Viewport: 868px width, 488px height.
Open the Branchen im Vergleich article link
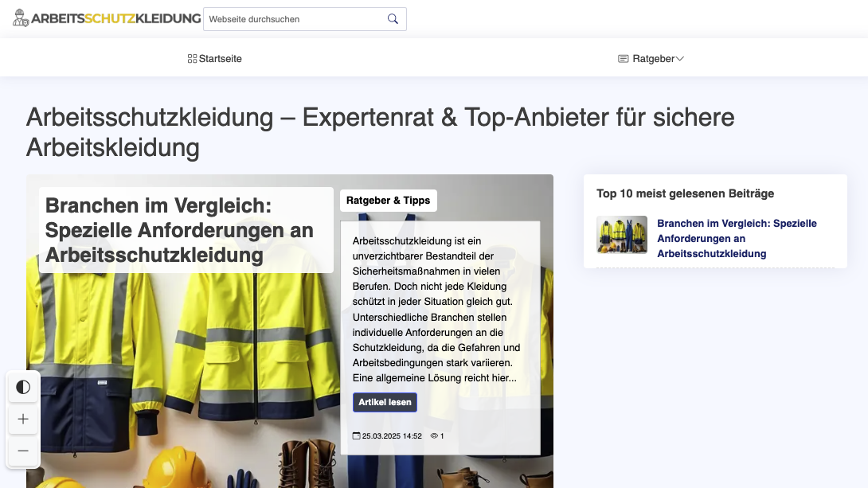[x=737, y=238]
